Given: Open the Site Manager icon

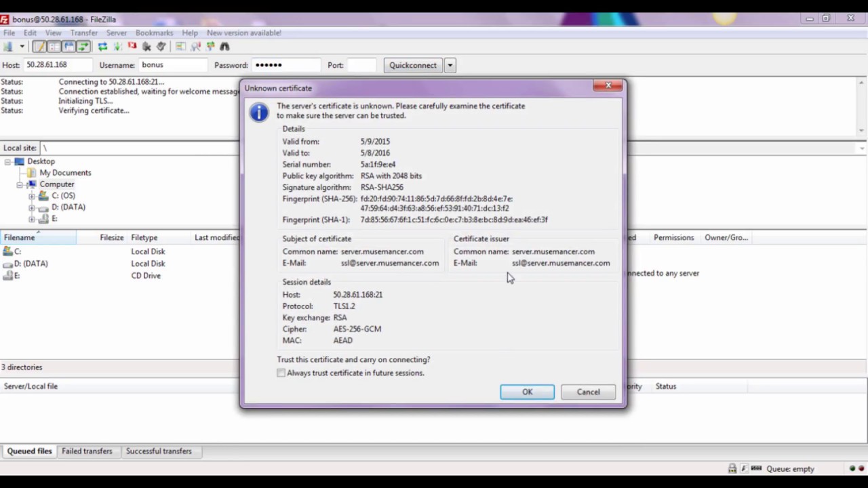Looking at the screenshot, I should tap(7, 46).
